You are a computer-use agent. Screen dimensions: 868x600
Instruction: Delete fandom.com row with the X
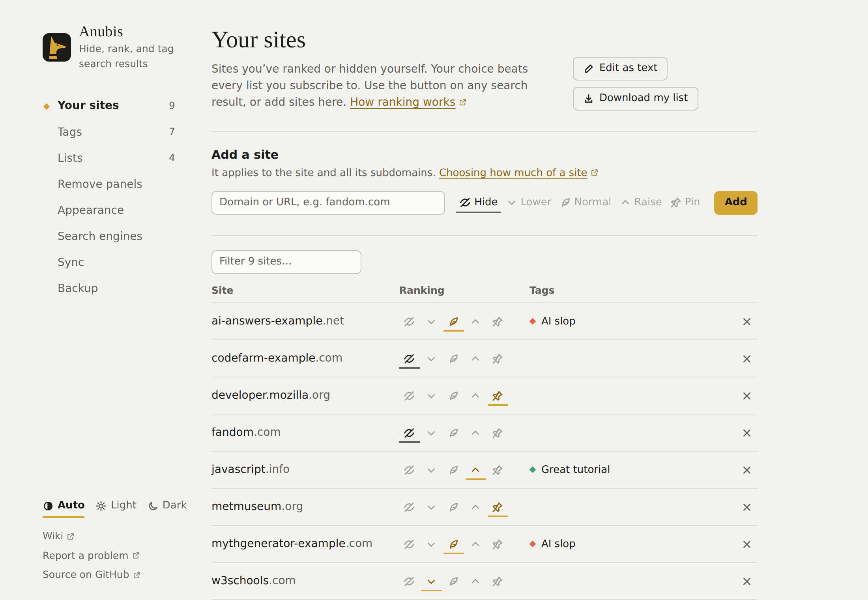[746, 433]
